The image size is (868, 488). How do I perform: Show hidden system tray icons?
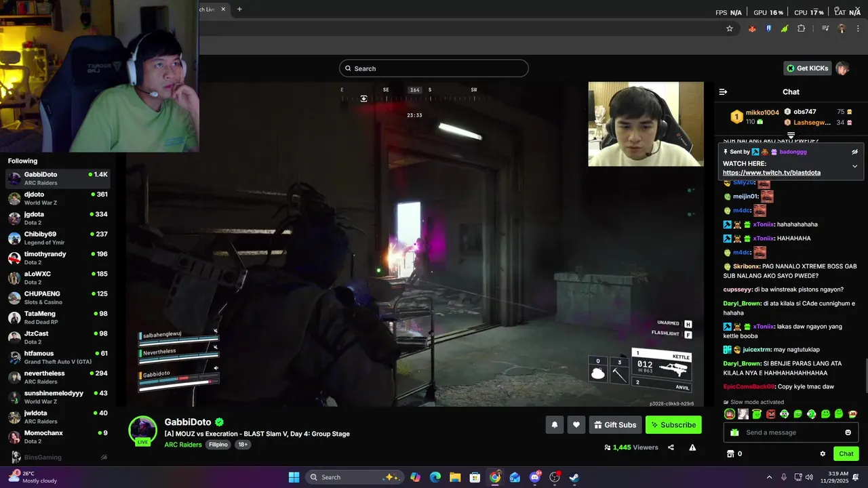pyautogui.click(x=769, y=477)
